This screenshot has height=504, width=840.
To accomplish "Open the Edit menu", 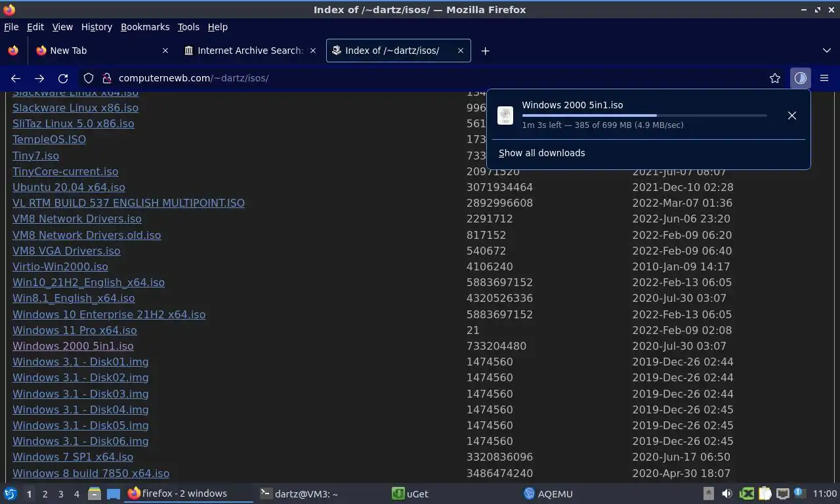I will pyautogui.click(x=35, y=27).
